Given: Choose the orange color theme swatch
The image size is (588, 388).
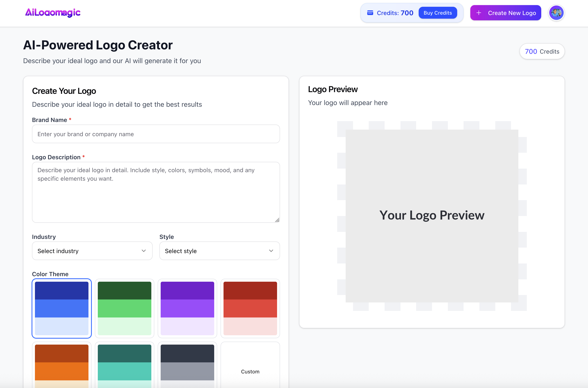Looking at the screenshot, I should tap(62, 365).
